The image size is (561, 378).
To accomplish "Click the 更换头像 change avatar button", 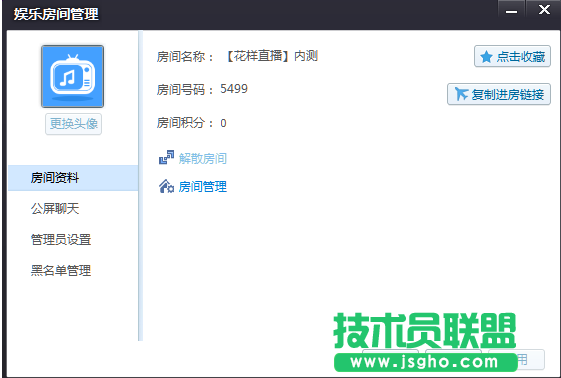I will (73, 124).
